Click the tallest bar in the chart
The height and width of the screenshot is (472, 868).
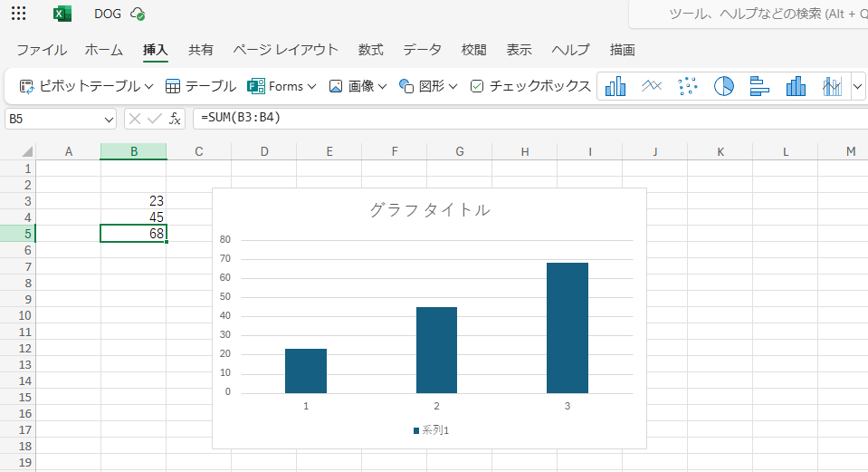point(568,327)
